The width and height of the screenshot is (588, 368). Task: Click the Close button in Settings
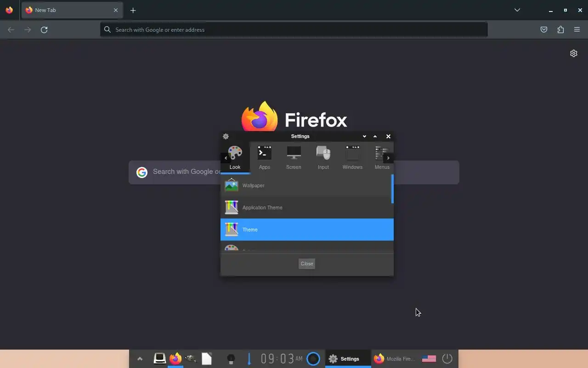[x=307, y=264]
